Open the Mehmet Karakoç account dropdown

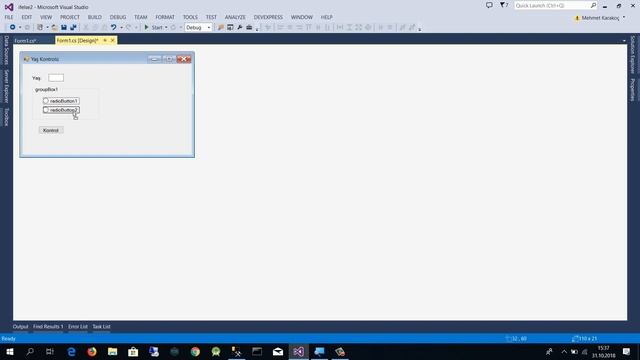click(x=600, y=18)
